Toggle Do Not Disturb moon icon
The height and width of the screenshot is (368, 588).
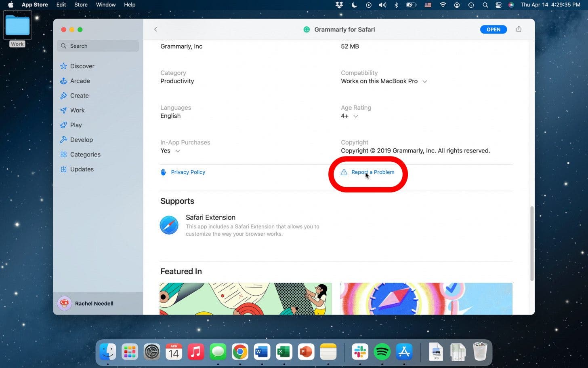pyautogui.click(x=354, y=5)
